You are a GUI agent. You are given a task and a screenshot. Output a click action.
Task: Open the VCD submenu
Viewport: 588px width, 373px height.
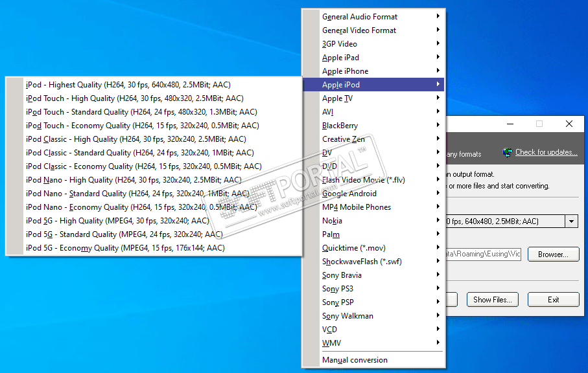(373, 330)
